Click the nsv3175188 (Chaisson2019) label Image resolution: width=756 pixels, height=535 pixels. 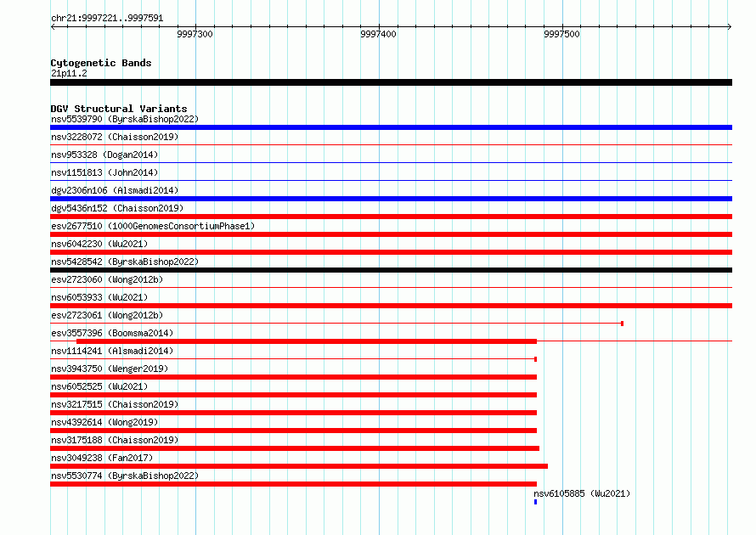point(115,440)
